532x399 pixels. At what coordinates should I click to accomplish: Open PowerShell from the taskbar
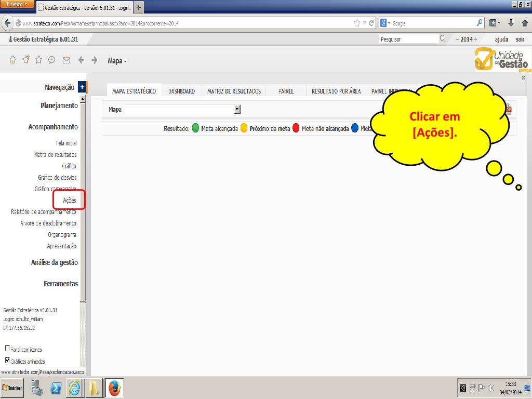pyautogui.click(x=56, y=388)
